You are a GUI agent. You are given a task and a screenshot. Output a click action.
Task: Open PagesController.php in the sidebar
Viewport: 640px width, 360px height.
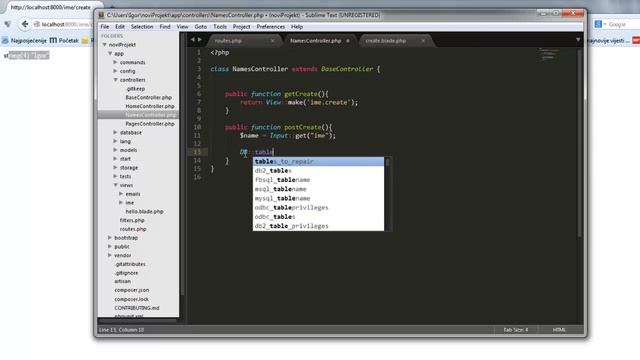tap(150, 124)
